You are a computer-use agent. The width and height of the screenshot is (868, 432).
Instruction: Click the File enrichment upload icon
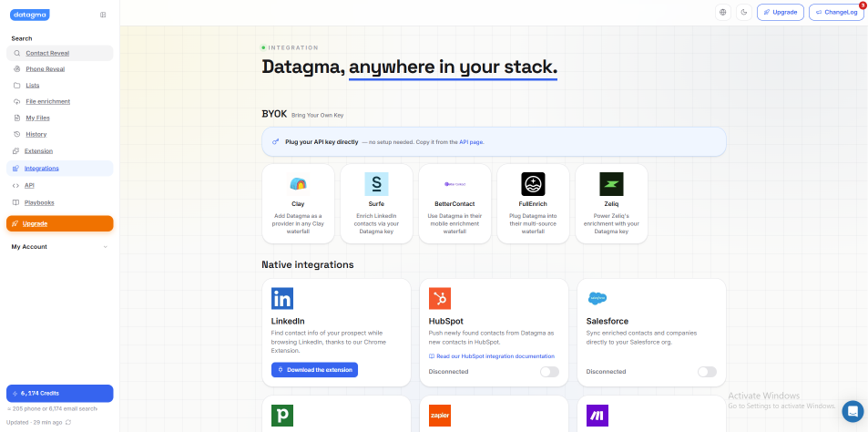[x=17, y=101]
